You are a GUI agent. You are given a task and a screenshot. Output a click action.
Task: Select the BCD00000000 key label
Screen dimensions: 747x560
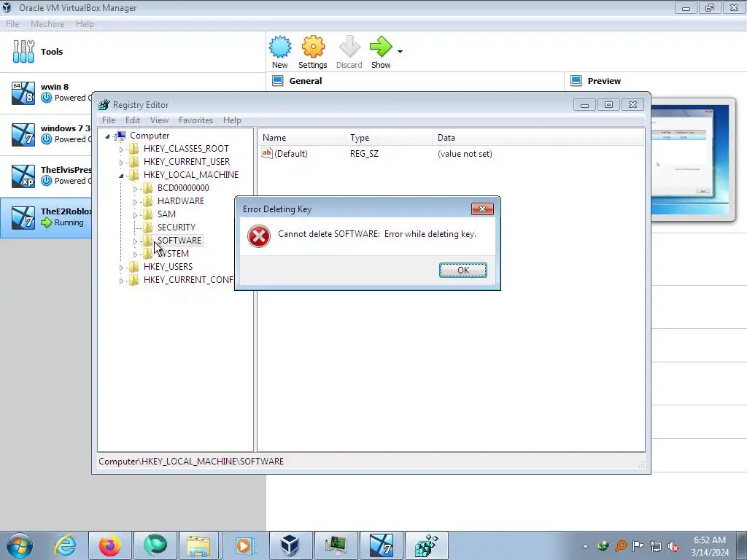click(183, 187)
